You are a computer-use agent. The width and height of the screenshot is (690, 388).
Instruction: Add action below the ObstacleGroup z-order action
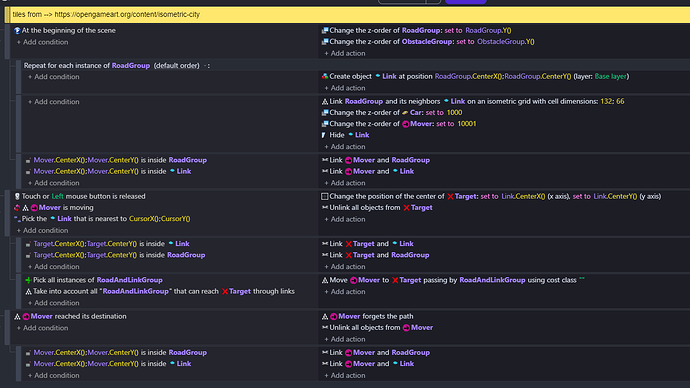point(345,53)
